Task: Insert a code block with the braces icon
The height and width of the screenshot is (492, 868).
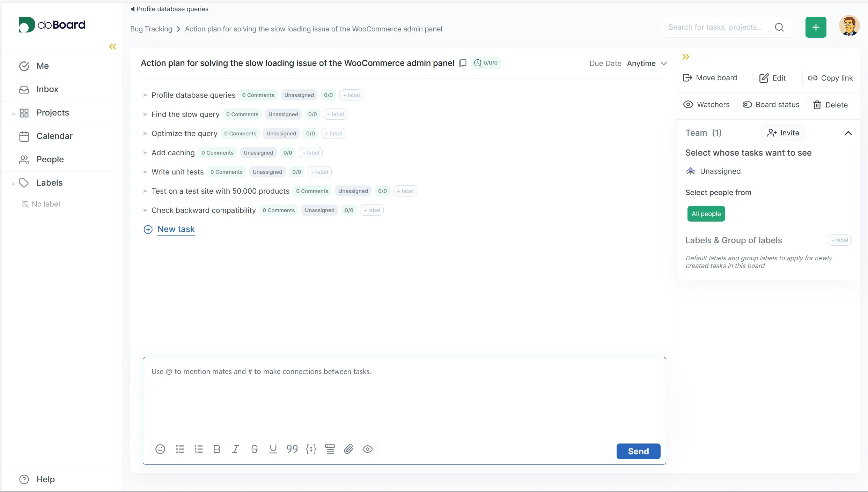Action: (311, 449)
